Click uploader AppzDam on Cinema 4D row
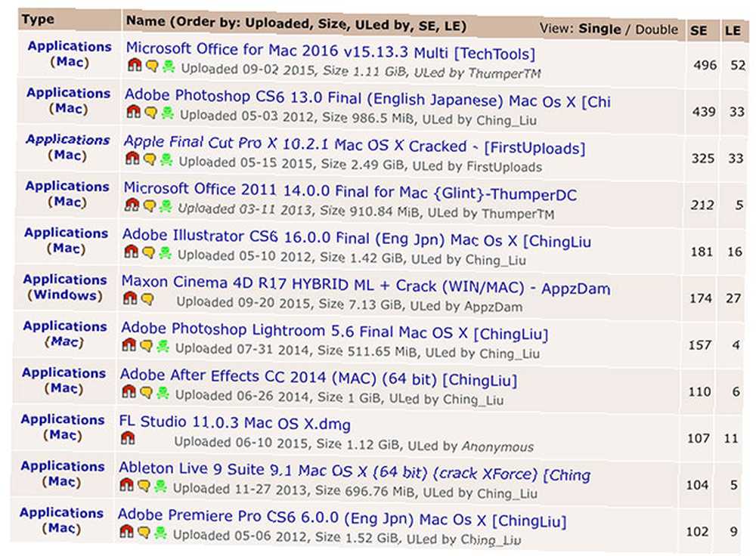 [x=493, y=307]
